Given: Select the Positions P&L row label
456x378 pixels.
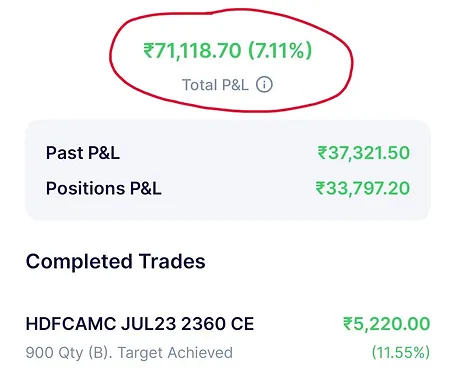Looking at the screenshot, I should (104, 188).
